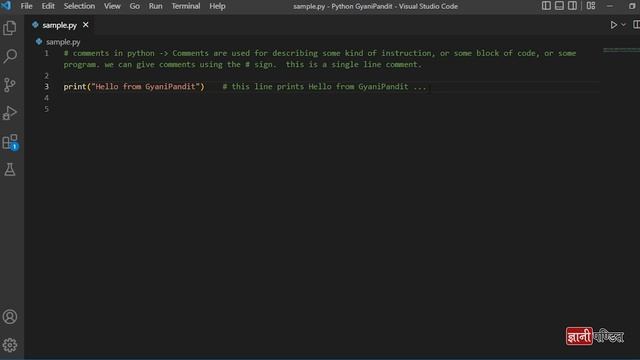Toggle the primary side bar layout
This screenshot has width=640, height=360.
546,6
